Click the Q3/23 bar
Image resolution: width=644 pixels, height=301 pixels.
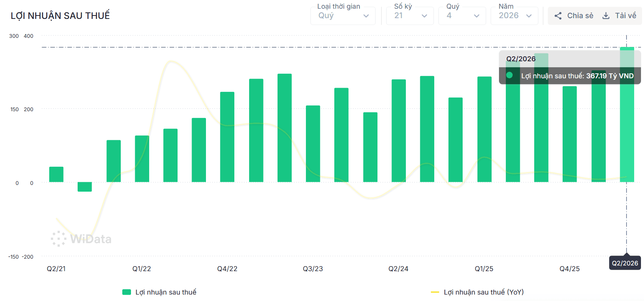313,144
